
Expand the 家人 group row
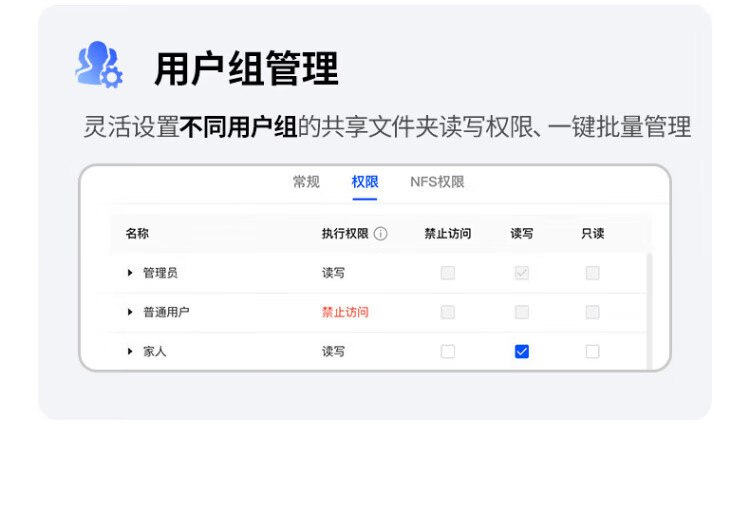tap(130, 351)
